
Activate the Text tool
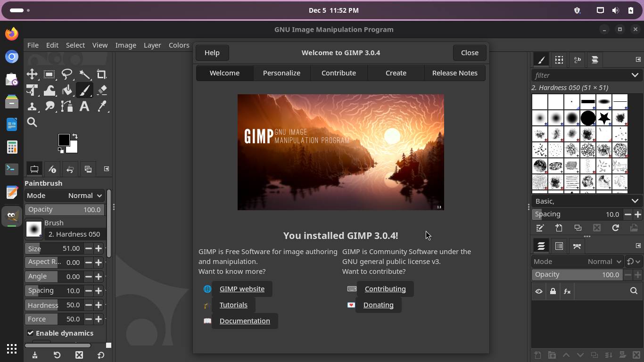84,107
